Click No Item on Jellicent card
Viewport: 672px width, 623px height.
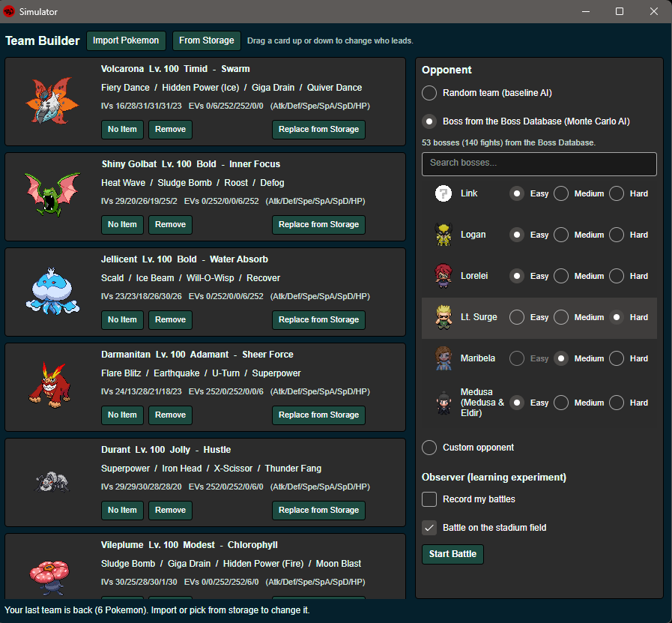pyautogui.click(x=122, y=320)
